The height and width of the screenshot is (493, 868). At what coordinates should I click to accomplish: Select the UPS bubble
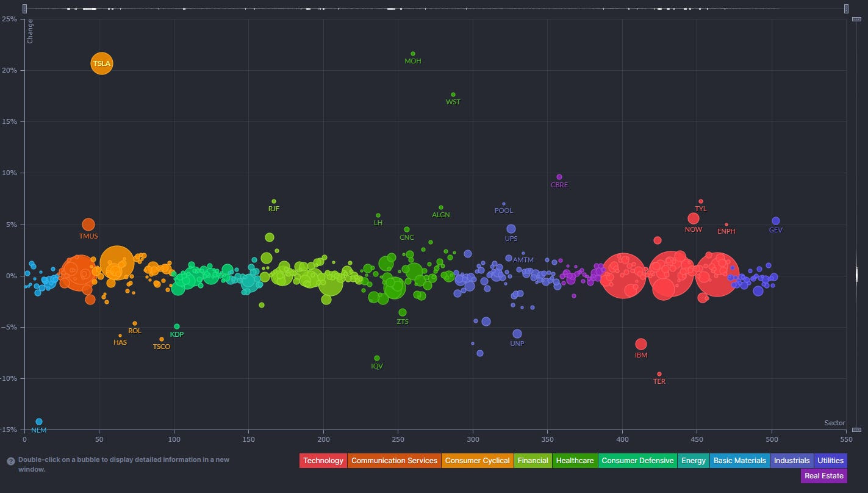point(511,229)
